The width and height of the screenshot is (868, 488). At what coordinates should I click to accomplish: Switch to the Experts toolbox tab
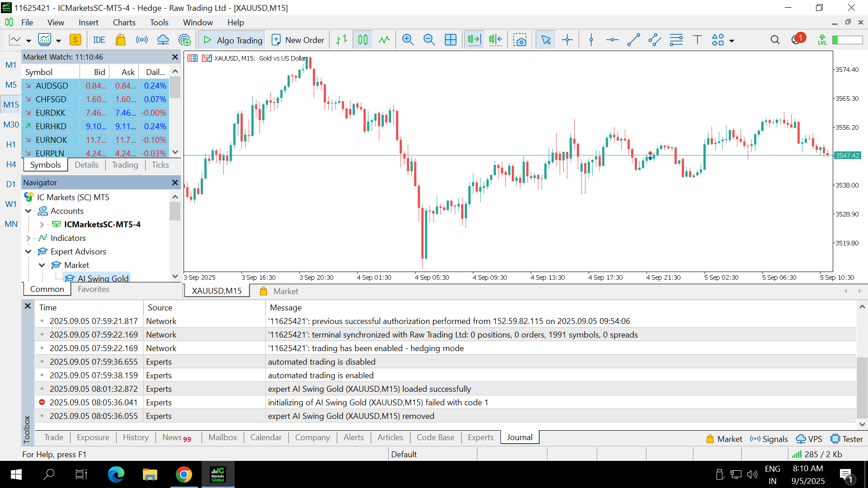click(x=480, y=437)
